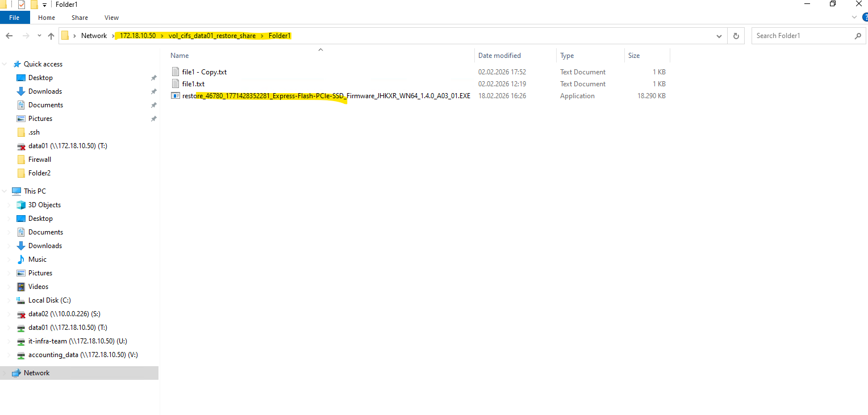Image resolution: width=868 pixels, height=415 pixels.
Task: Open Local Disk (C:) drive
Action: [49, 300]
